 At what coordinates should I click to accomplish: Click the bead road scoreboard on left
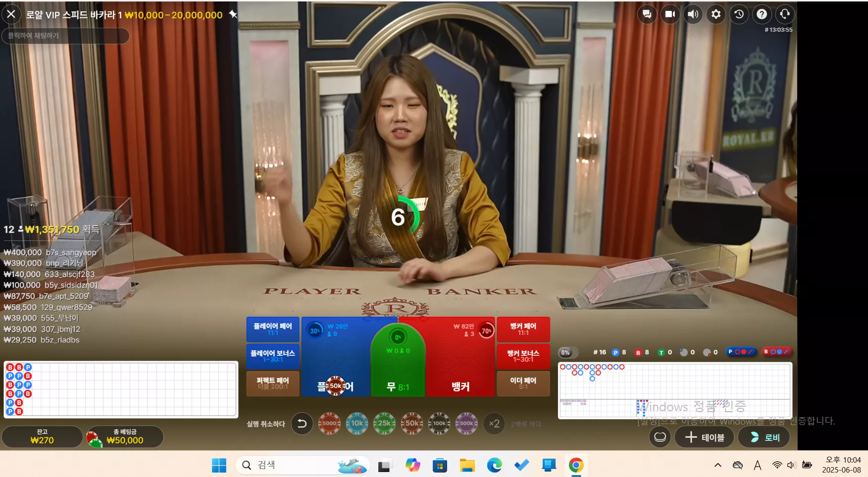121,389
